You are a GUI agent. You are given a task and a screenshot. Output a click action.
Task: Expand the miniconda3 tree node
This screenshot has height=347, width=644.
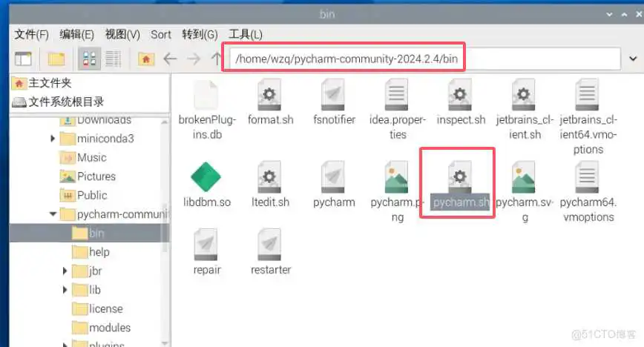(53, 139)
